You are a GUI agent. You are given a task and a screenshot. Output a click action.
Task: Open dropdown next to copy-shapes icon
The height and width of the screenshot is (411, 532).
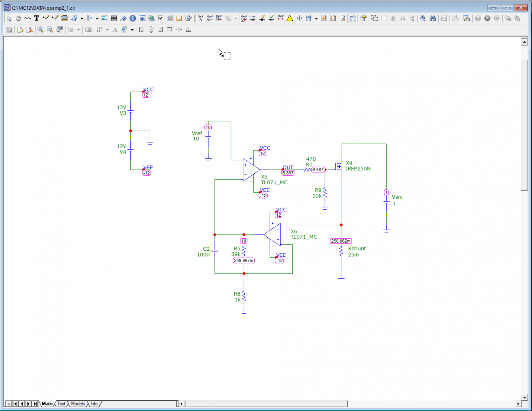tap(82, 19)
